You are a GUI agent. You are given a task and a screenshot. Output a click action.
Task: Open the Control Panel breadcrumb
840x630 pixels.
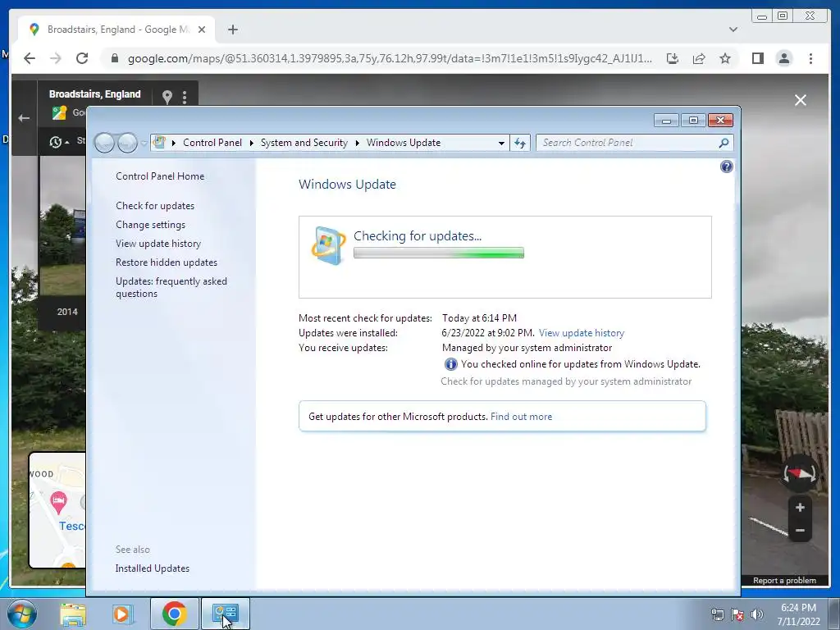tap(212, 143)
